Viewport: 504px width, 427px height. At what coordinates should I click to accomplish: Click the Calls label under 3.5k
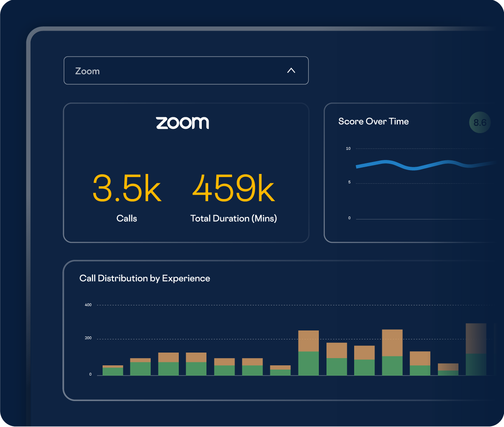tap(127, 219)
